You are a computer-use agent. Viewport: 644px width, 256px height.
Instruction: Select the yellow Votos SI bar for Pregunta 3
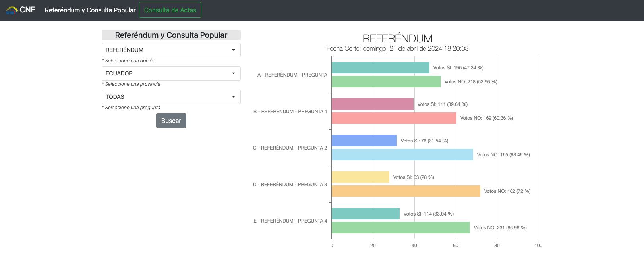tap(360, 177)
